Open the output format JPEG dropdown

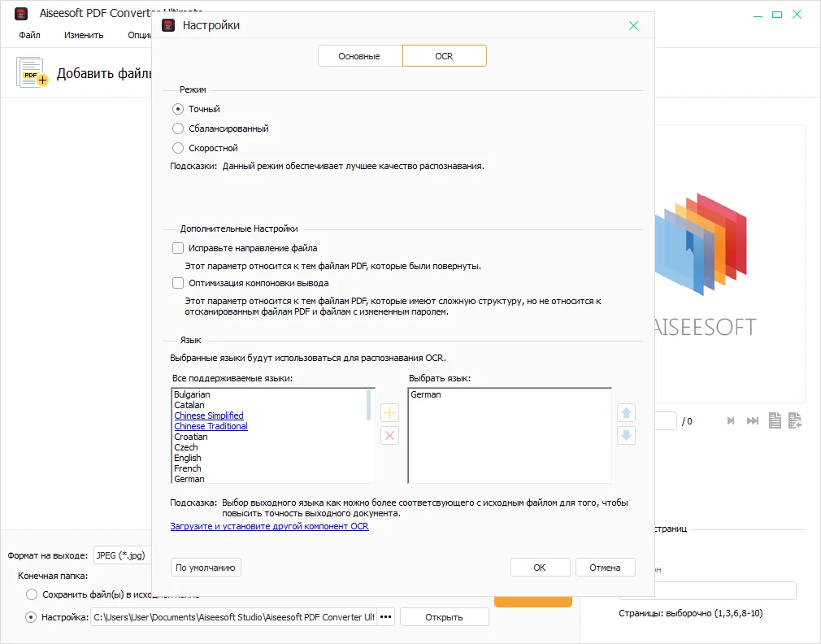[x=123, y=555]
